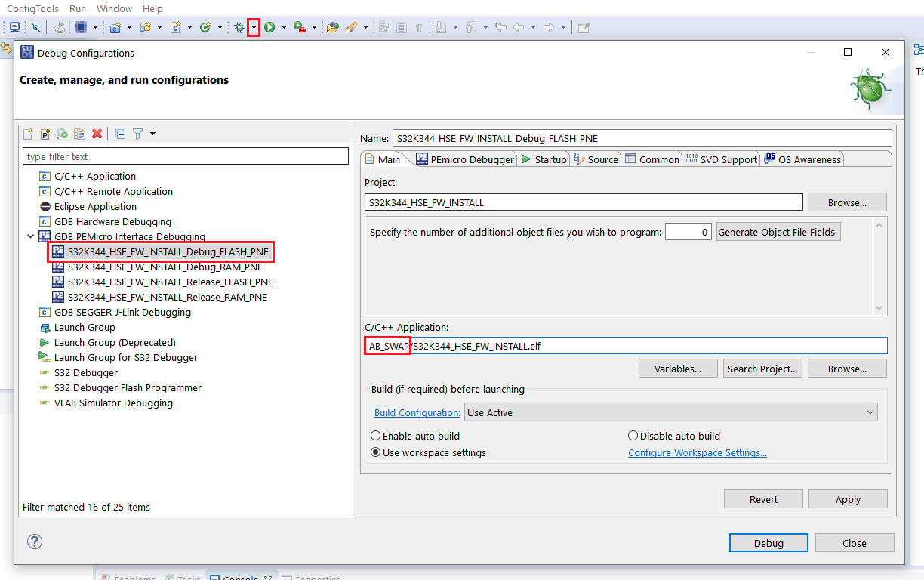Collapse the GDB PEmicro Interface Debugging group
Image resolution: width=924 pixels, height=580 pixels.
pos(31,236)
